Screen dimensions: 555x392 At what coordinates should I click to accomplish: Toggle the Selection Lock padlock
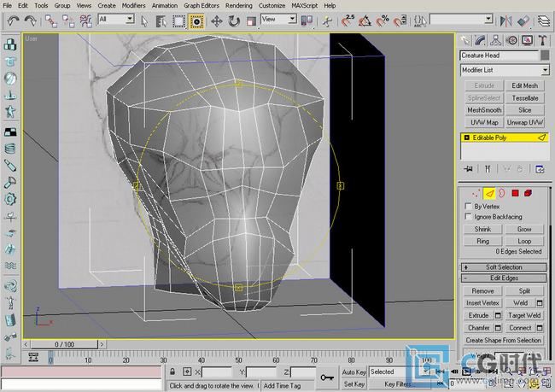(172, 372)
